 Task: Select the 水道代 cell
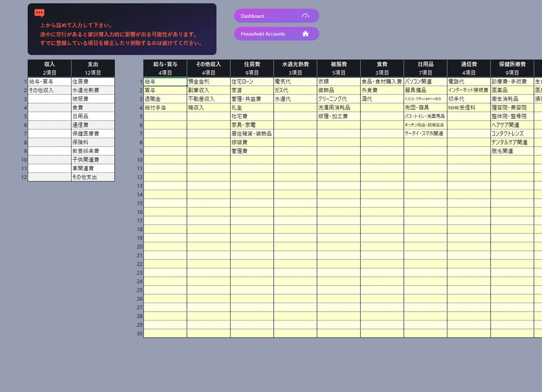click(295, 99)
